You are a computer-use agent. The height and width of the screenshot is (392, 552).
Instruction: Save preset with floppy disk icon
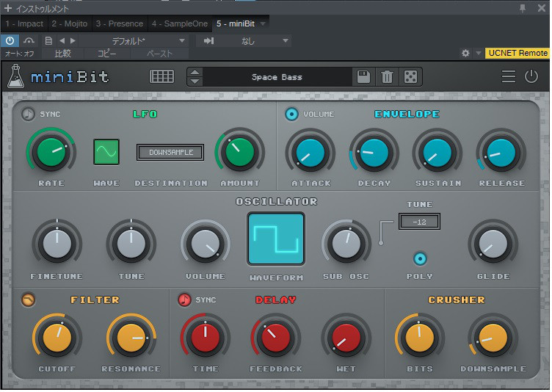[363, 77]
